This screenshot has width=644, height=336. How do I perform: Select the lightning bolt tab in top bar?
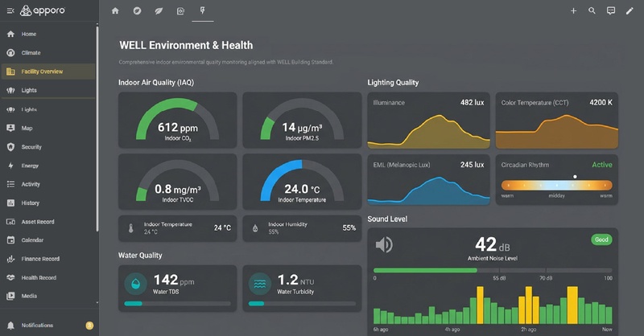(x=203, y=10)
